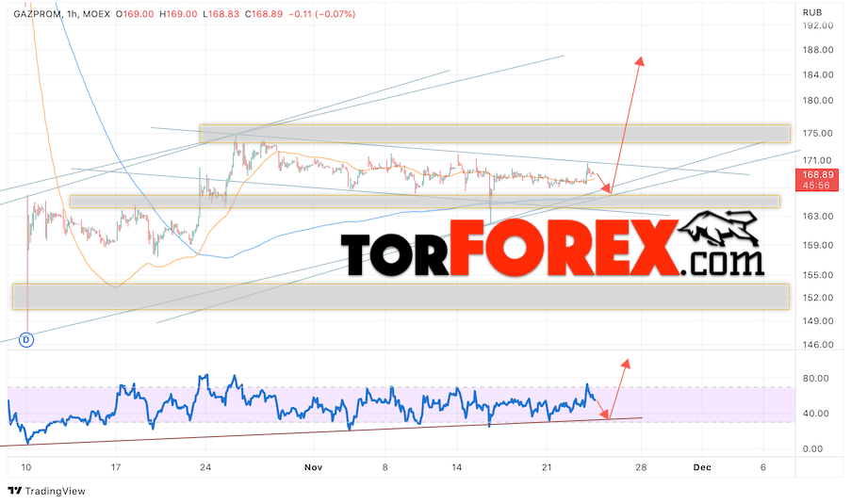Click the 146.00 price axis label
The width and height of the screenshot is (851, 504).
click(818, 345)
